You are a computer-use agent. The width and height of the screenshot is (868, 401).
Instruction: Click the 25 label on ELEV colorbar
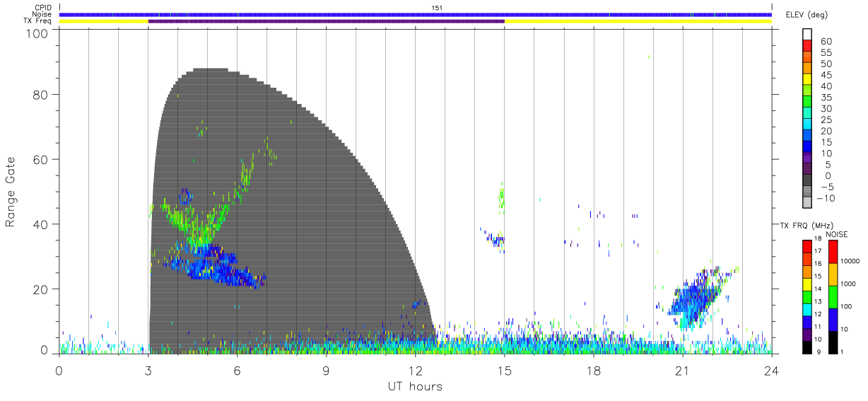pos(826,120)
